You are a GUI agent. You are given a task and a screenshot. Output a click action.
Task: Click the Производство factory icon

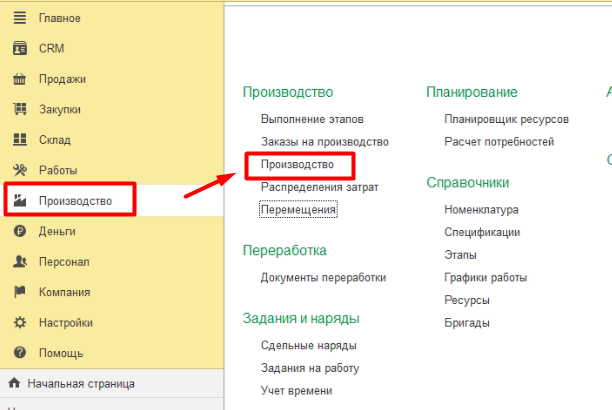point(20,200)
